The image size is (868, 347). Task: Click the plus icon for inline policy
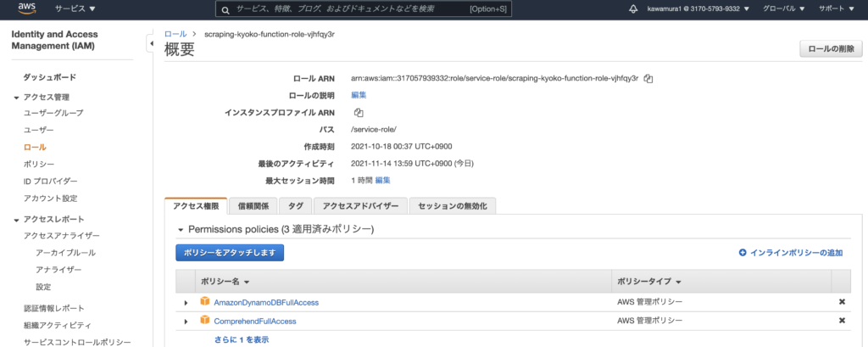click(743, 253)
